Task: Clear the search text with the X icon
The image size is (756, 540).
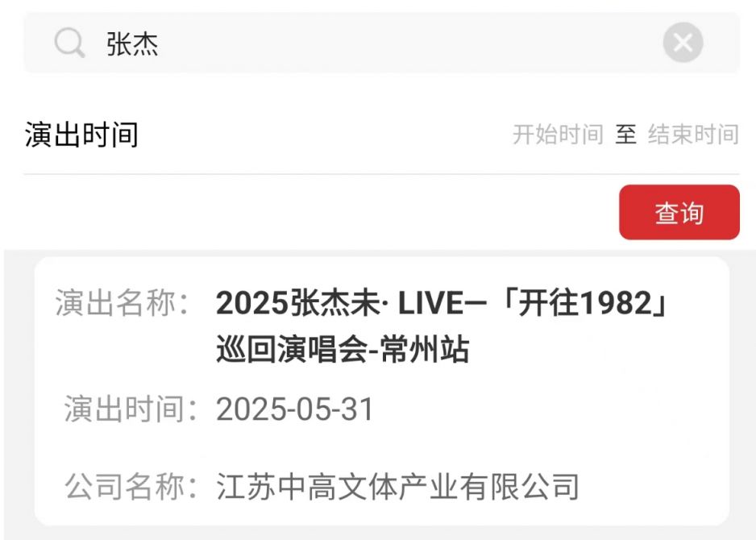Action: 683,43
